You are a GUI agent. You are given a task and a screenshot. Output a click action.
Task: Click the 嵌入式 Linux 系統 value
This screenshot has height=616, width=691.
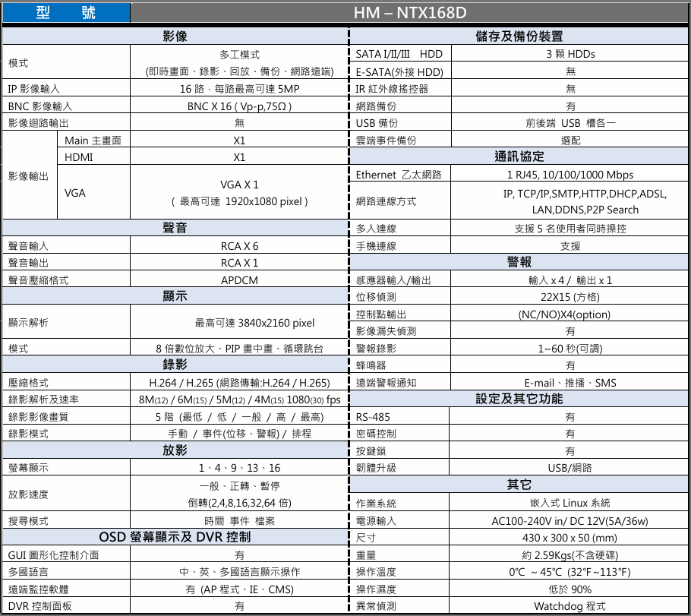click(x=570, y=503)
